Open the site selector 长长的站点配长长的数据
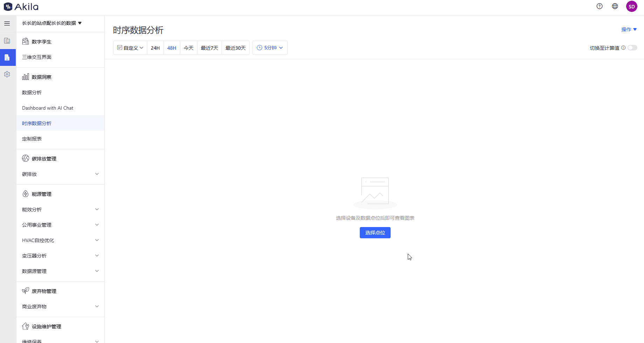The width and height of the screenshot is (644, 343). click(52, 23)
